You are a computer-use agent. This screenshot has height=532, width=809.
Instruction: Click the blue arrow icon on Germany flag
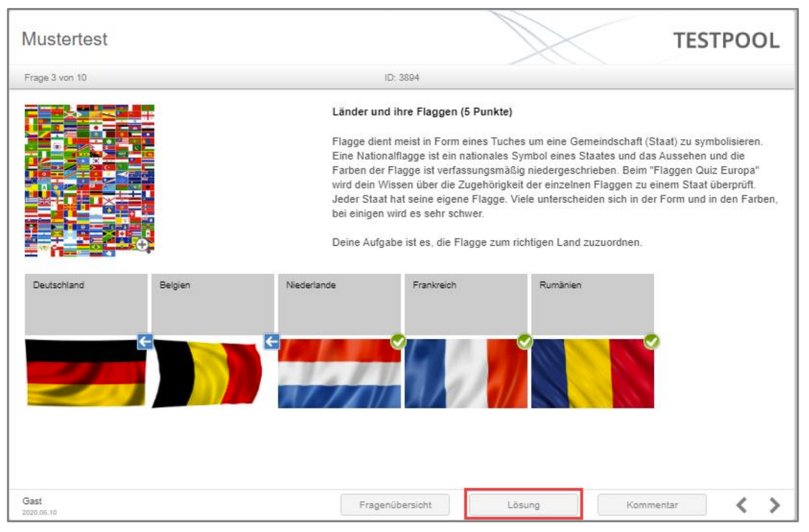click(x=145, y=342)
